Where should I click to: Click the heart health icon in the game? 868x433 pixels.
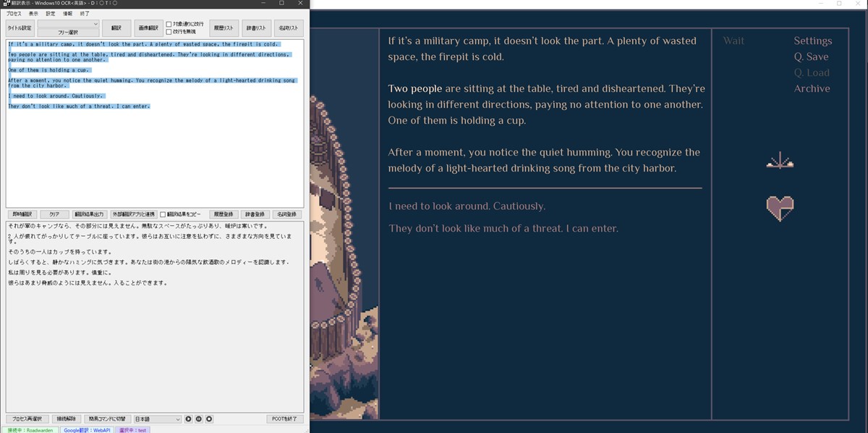780,209
